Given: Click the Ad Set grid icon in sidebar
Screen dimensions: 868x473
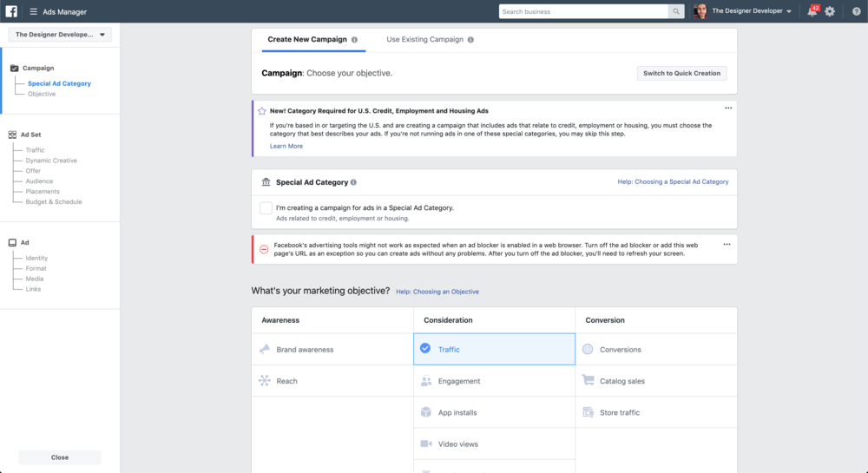Looking at the screenshot, I should click(12, 135).
